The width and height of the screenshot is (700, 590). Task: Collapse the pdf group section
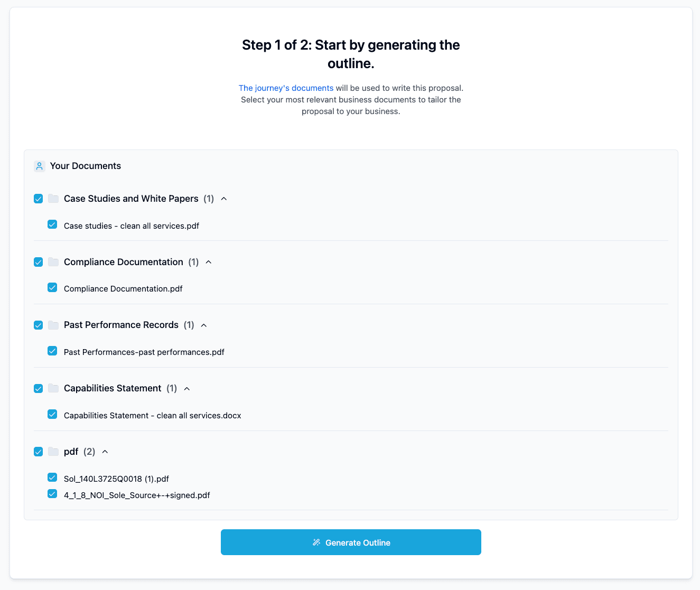105,452
